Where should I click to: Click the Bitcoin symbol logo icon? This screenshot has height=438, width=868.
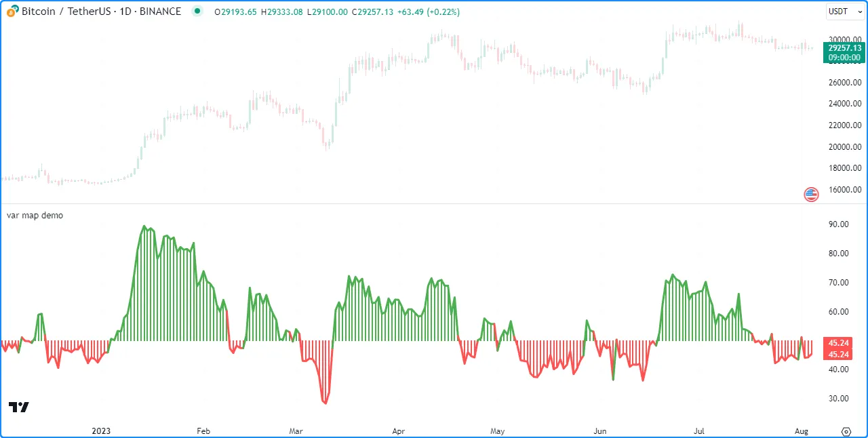[x=12, y=12]
